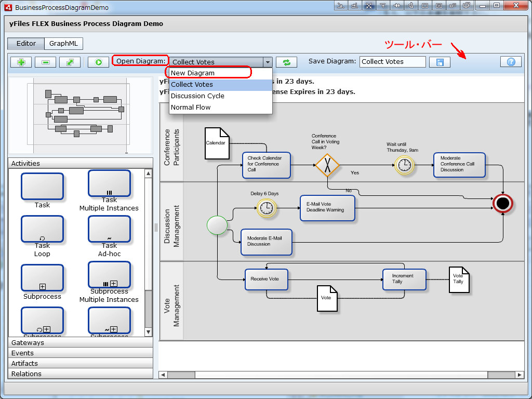Click the Conference Participants lane label
This screenshot has width=532, height=399.
pos(171,147)
